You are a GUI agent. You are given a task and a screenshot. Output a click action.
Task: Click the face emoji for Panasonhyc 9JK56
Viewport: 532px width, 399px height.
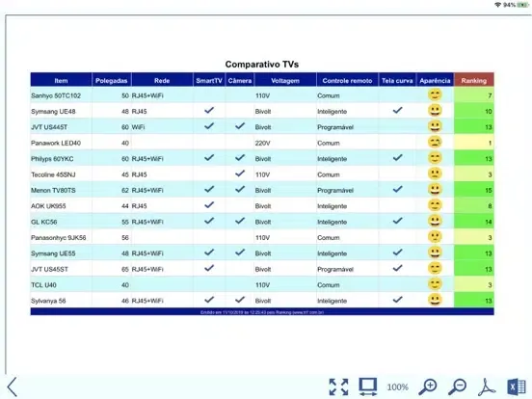click(435, 236)
